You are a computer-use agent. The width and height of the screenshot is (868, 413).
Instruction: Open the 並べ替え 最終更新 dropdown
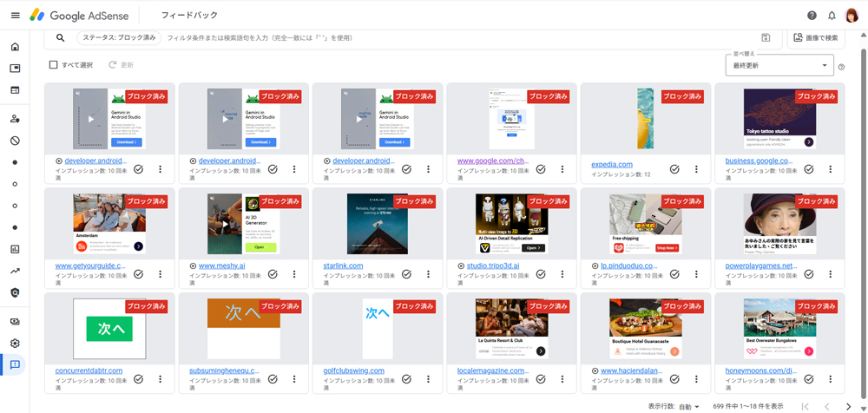click(779, 65)
